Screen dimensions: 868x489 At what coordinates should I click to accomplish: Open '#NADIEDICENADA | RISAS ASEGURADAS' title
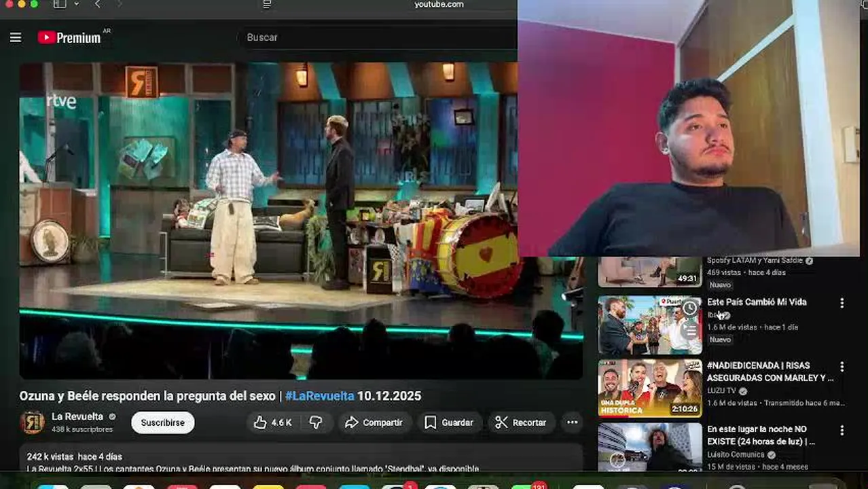click(x=770, y=372)
